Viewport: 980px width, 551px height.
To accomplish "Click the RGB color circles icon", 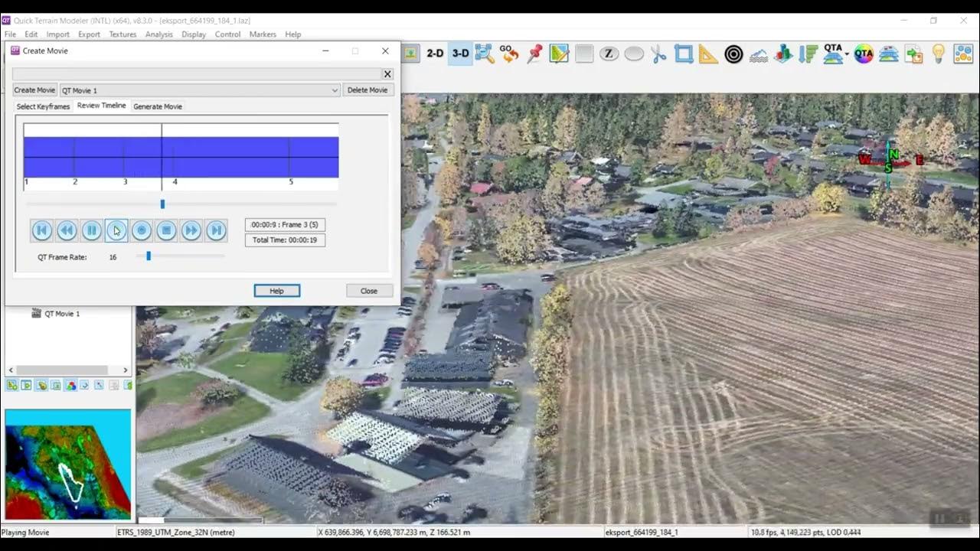I will (x=70, y=385).
